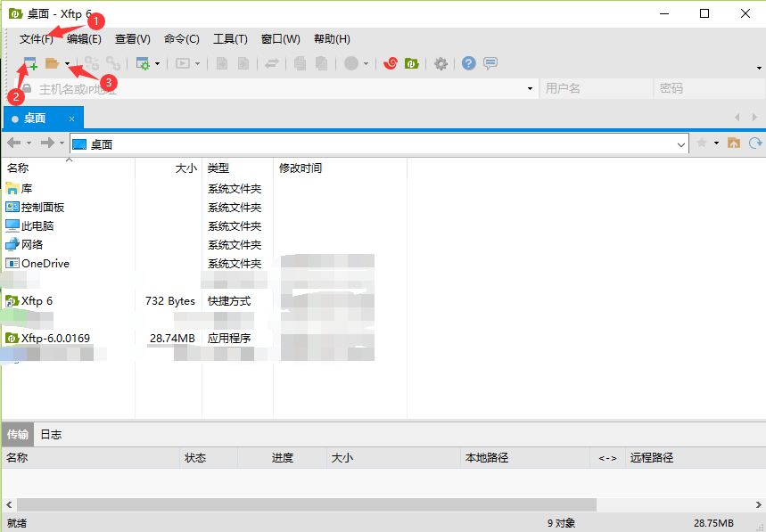Expand the dropdown beside the globe icon
Viewport: 766px width, 532px height.
tap(366, 63)
